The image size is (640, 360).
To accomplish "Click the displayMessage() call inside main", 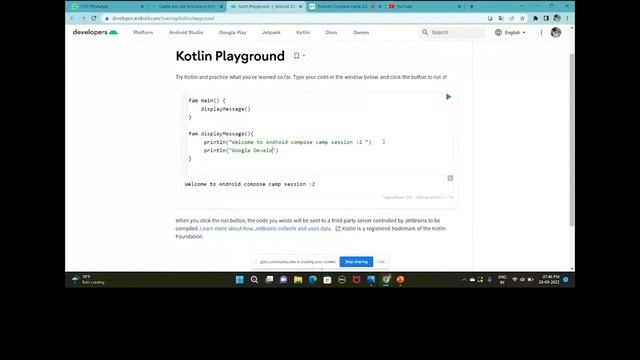I will pos(225,109).
